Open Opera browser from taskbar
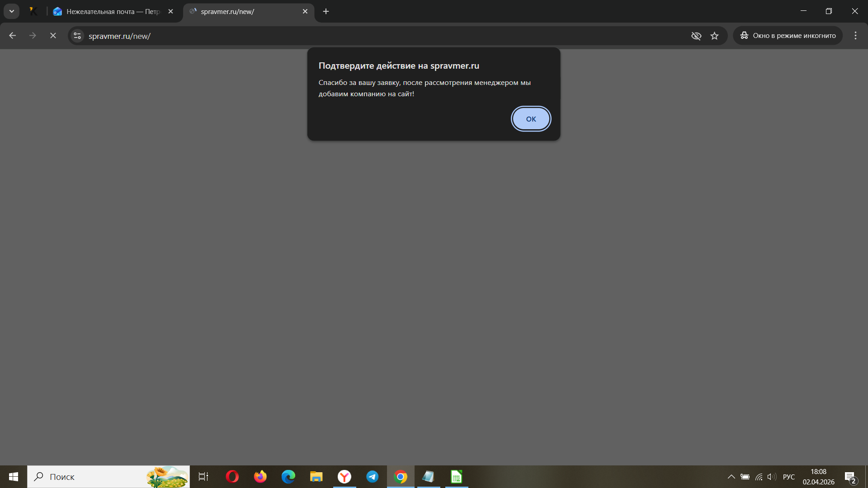 (x=232, y=477)
